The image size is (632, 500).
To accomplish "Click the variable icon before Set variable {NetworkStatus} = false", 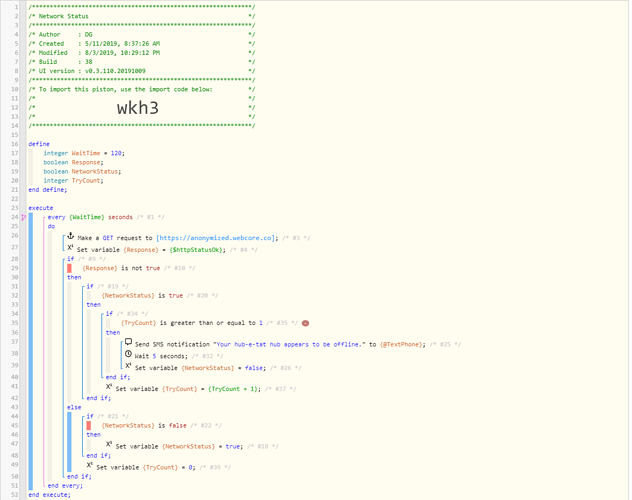I will (128, 365).
